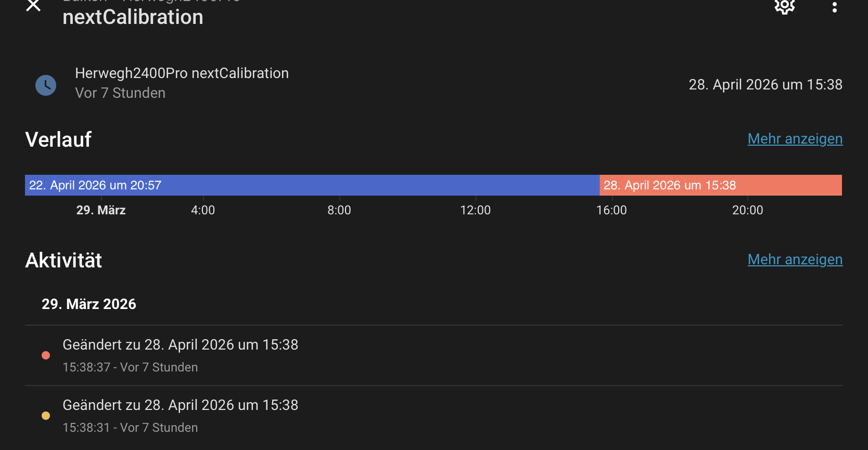Open the three-dot overflow menu
868x450 pixels.
pyautogui.click(x=835, y=7)
